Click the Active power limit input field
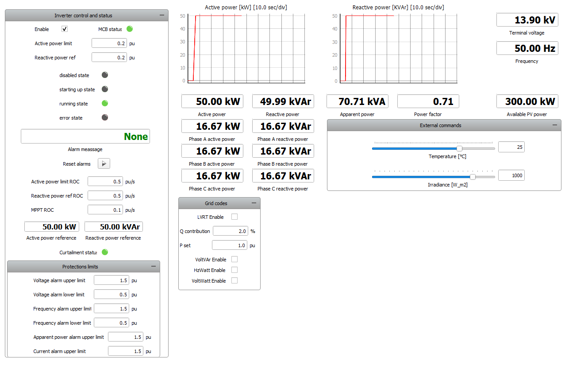The height and width of the screenshot is (365, 588). click(x=109, y=43)
